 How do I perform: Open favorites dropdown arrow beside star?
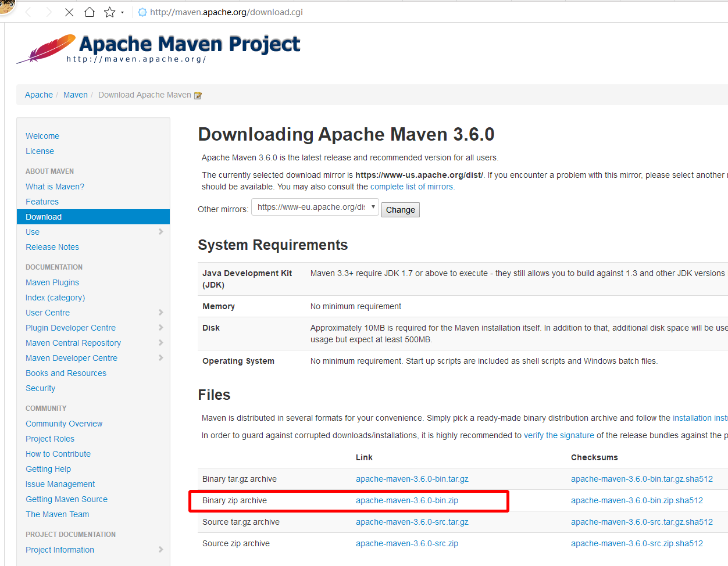tap(122, 12)
